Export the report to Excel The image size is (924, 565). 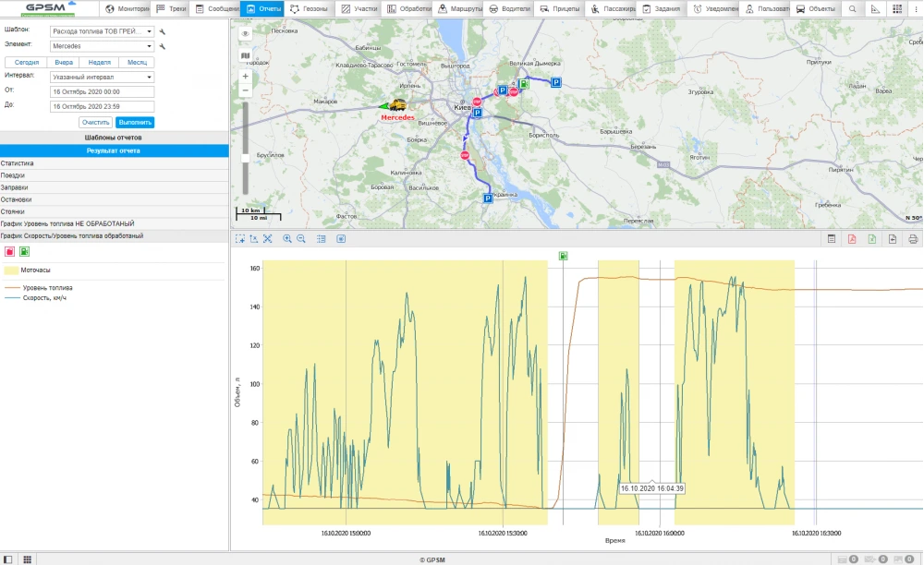(x=872, y=239)
